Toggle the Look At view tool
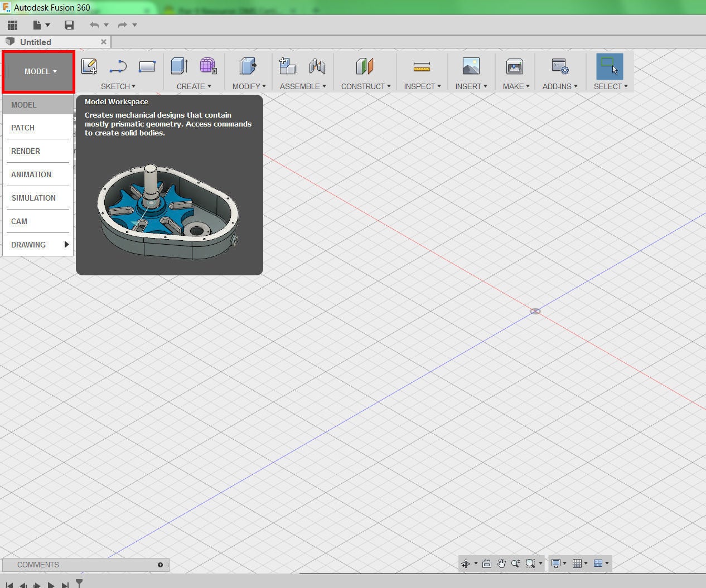 click(x=486, y=563)
